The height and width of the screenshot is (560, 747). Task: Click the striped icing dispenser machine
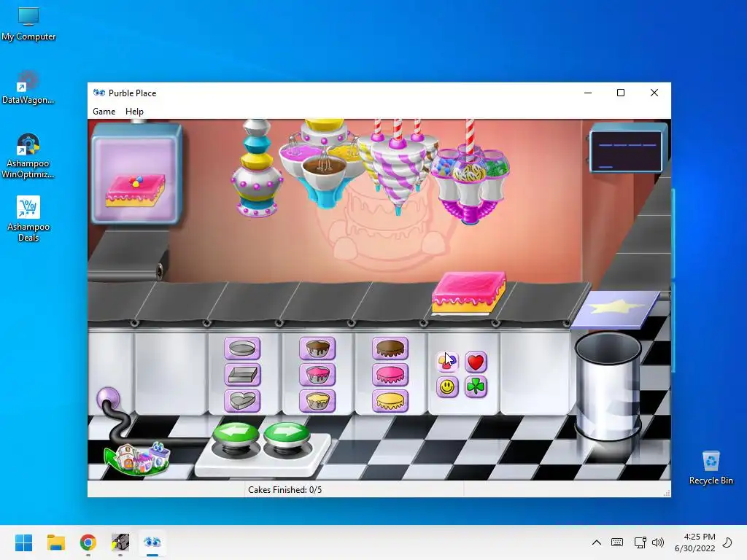pyautogui.click(x=398, y=166)
